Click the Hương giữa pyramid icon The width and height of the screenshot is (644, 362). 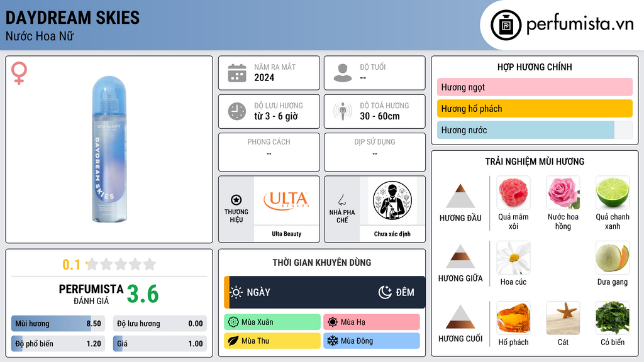click(460, 256)
